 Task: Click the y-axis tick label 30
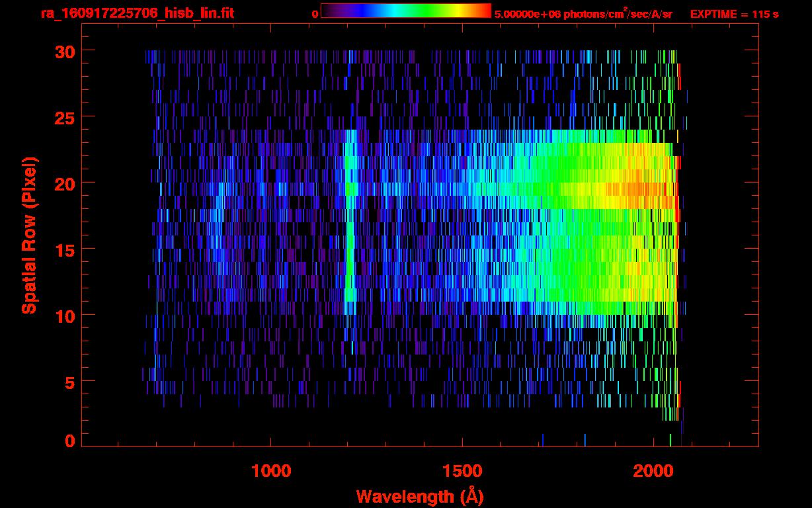[64, 51]
